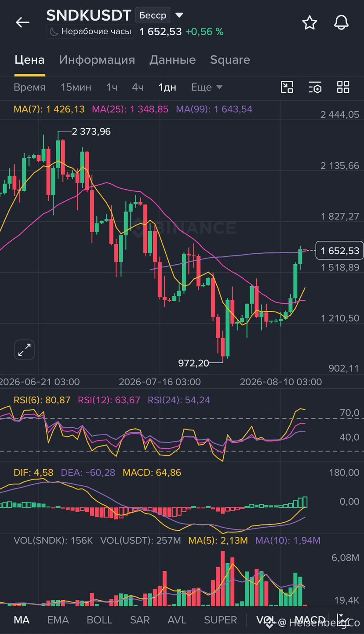364x634 pixels.
Task: Tap the MA(99): 1 643,54 label
Action: click(x=214, y=109)
